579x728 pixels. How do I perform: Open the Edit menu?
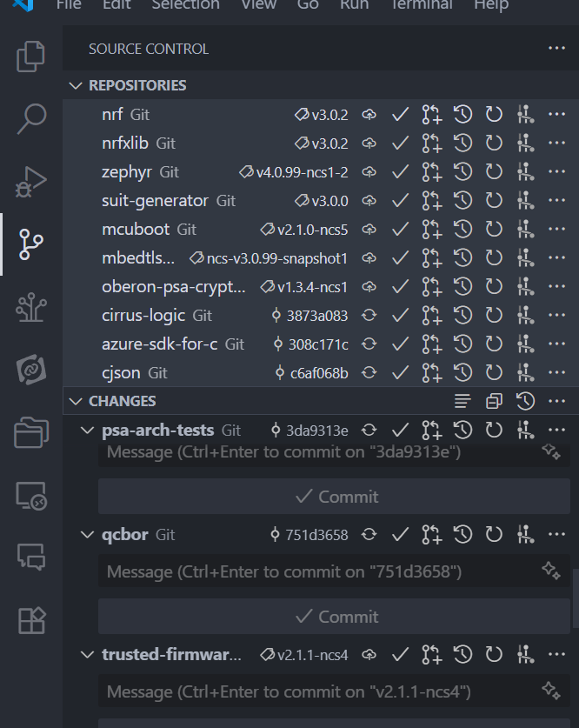click(116, 4)
